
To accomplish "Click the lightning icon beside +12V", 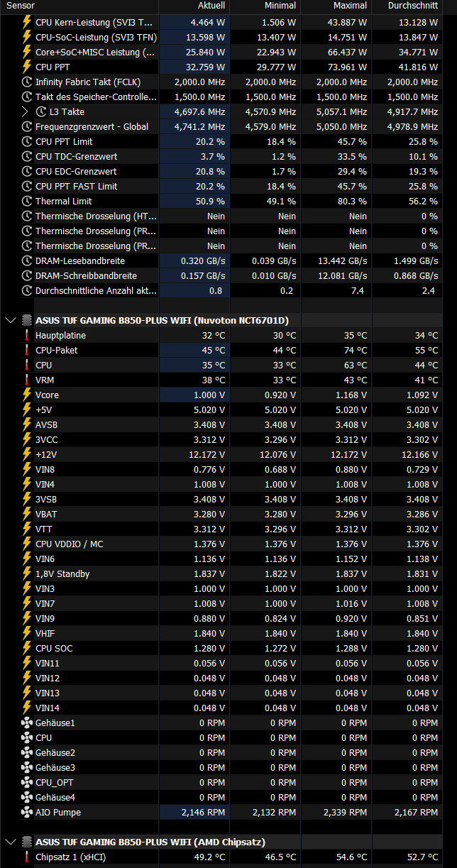I will 27,454.
